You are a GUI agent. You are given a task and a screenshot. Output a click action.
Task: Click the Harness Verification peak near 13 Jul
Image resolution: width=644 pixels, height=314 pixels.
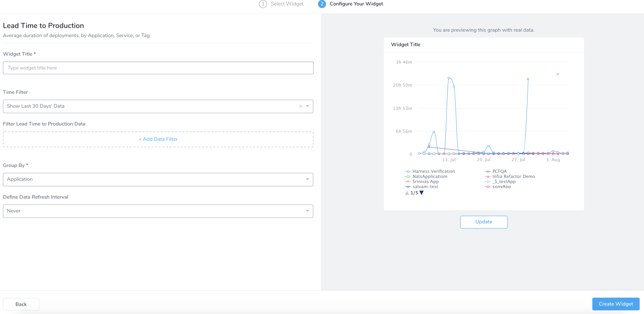(449, 78)
